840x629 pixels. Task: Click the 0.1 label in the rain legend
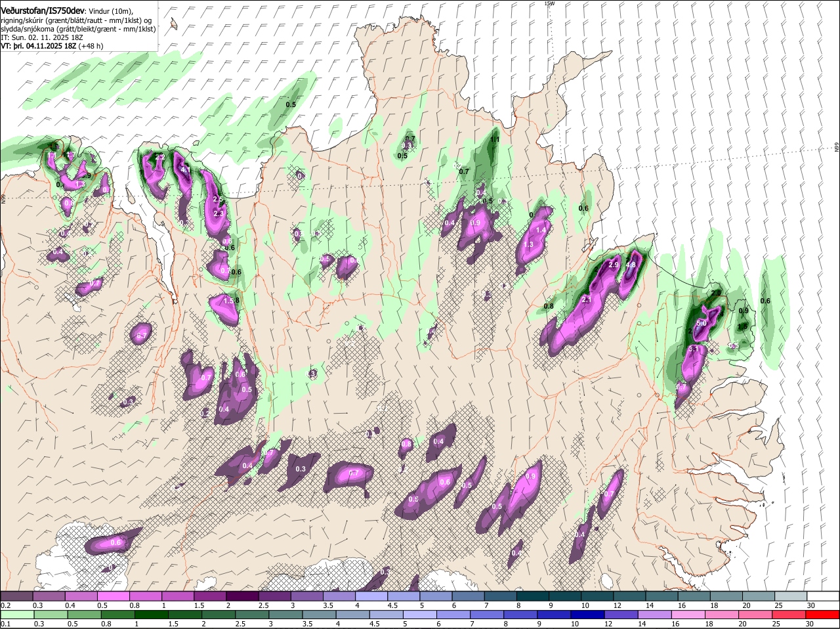click(5, 624)
